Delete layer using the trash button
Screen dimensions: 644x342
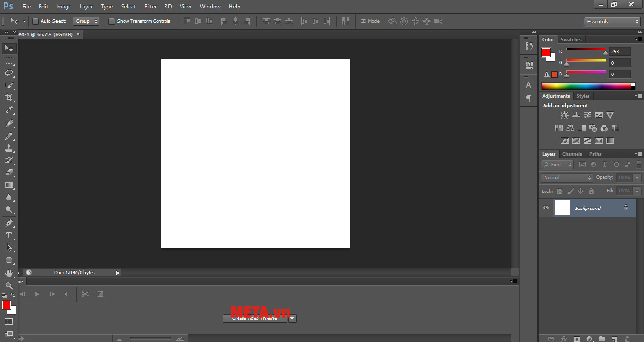(x=627, y=339)
